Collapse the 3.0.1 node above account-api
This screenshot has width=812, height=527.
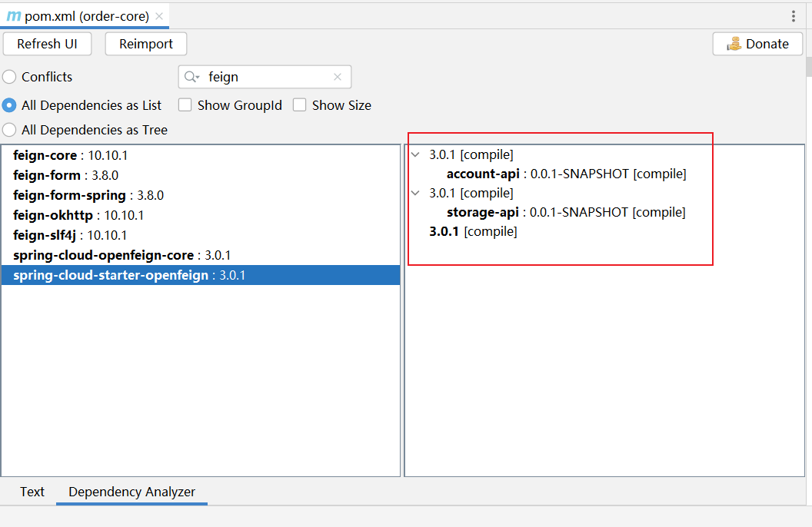tap(415, 154)
